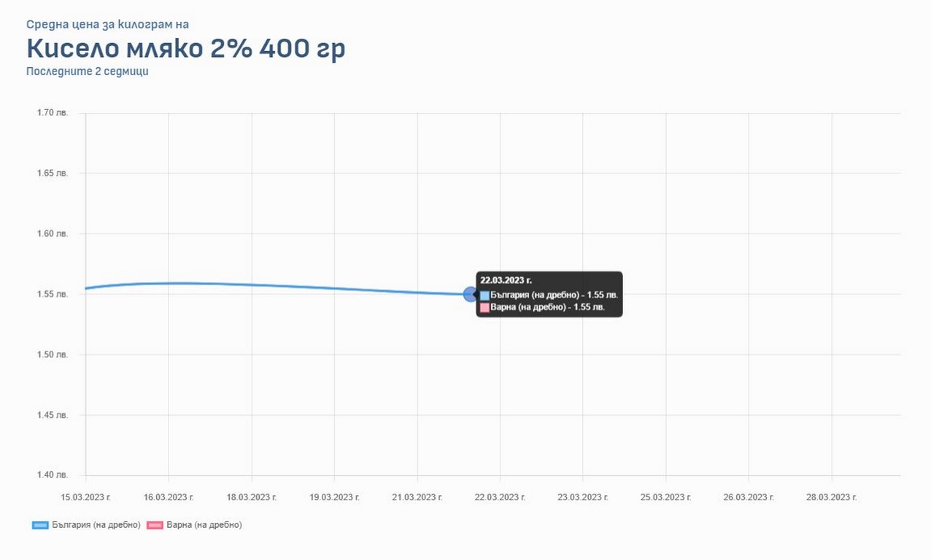Toggle the Варна (на дребно) legend label
Screen dimensions: 931x560
(x=204, y=525)
